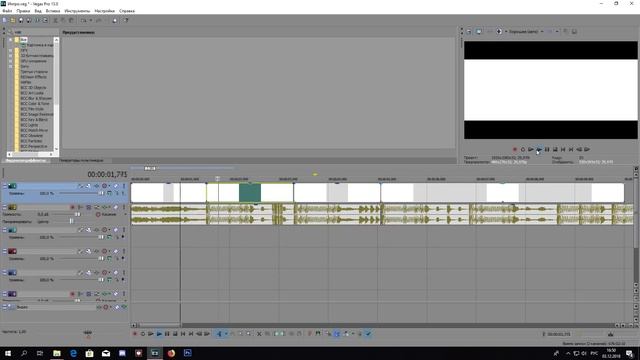This screenshot has height=360, width=640.
Task: Click Play under the preview window
Action: (x=539, y=149)
